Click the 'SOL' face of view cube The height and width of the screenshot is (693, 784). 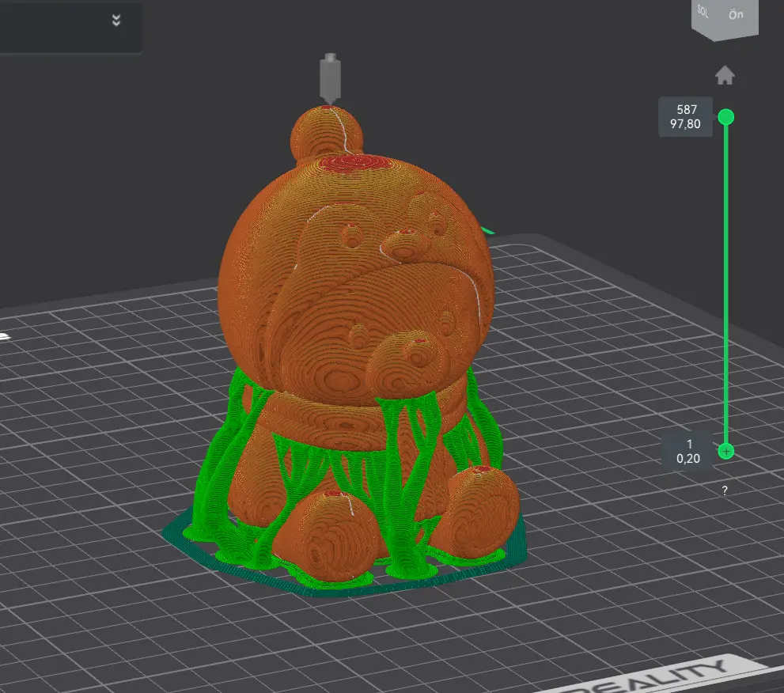pos(703,13)
